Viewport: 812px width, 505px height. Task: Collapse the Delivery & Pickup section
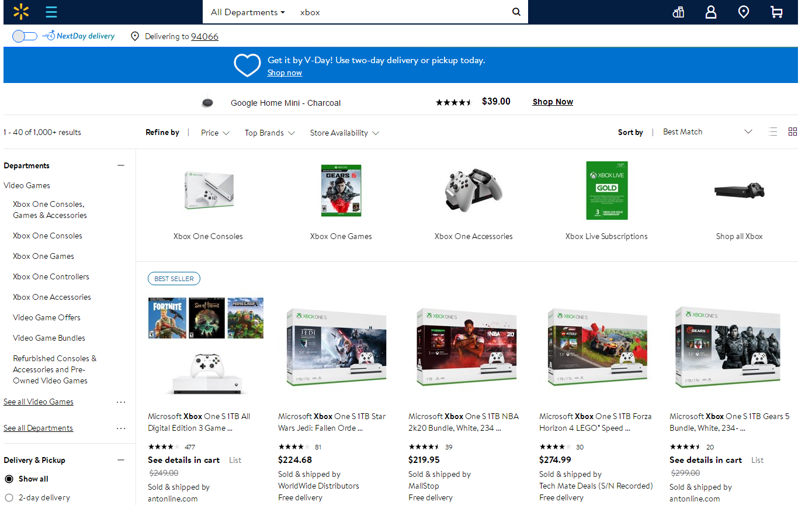click(121, 460)
